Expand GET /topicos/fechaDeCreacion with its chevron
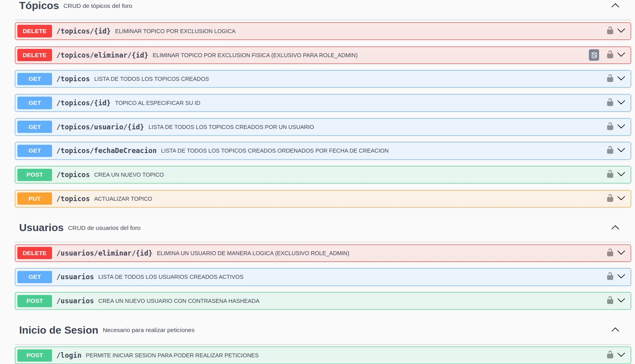Screen dimensions: 635x364 pos(621,150)
